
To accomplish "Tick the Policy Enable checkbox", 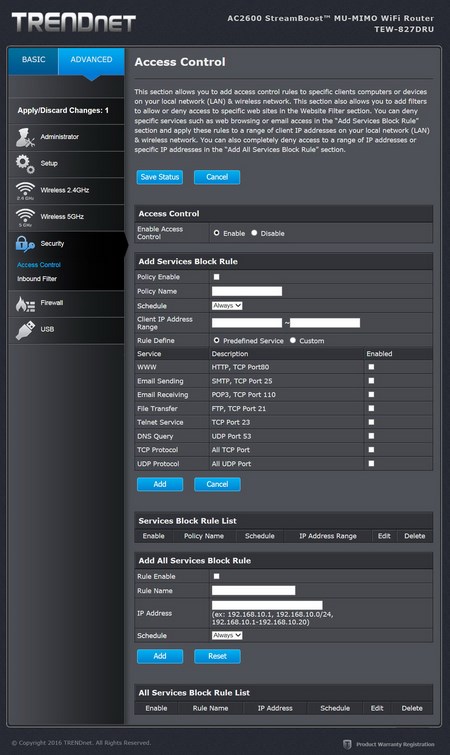I will pos(217,277).
